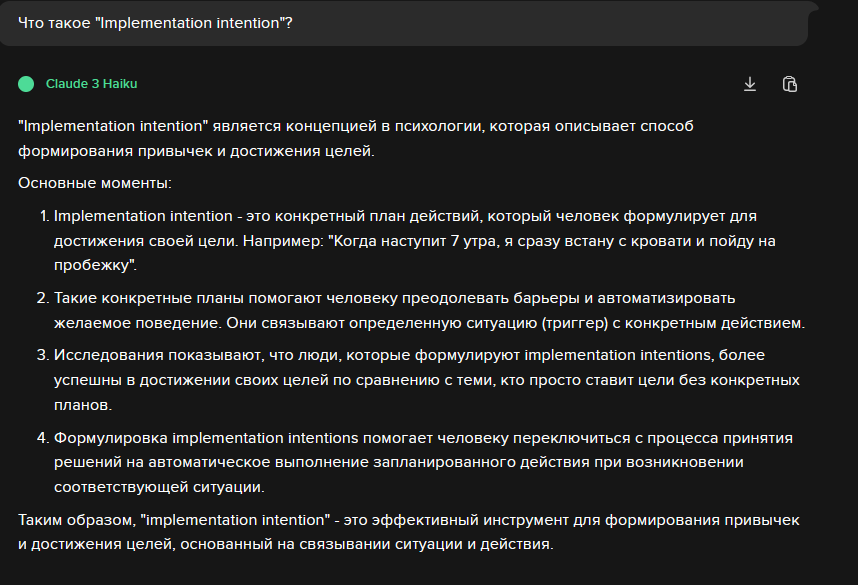Click the green Claude 3 Haiku avatar dot
Viewport: 858px width, 585px height.
click(x=26, y=84)
